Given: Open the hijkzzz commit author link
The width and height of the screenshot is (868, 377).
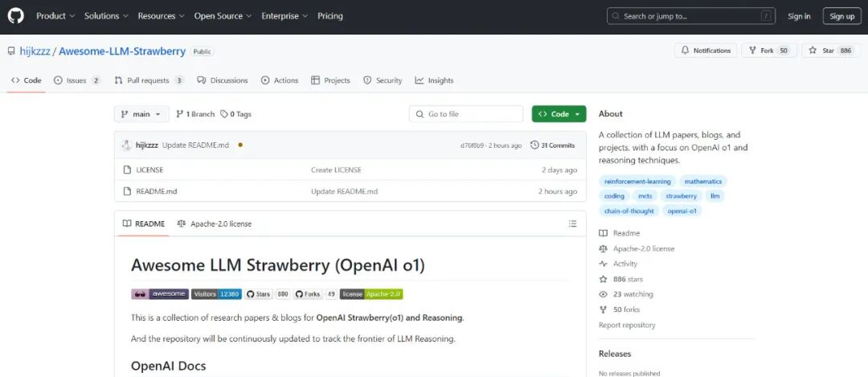Looking at the screenshot, I should coord(147,145).
